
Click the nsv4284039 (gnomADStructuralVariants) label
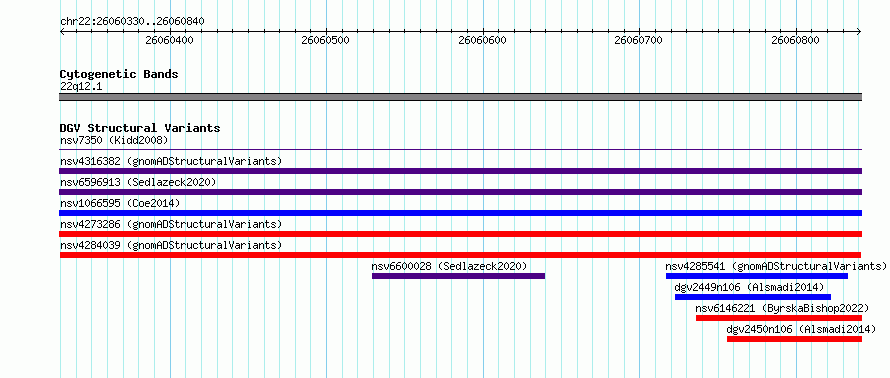point(171,245)
